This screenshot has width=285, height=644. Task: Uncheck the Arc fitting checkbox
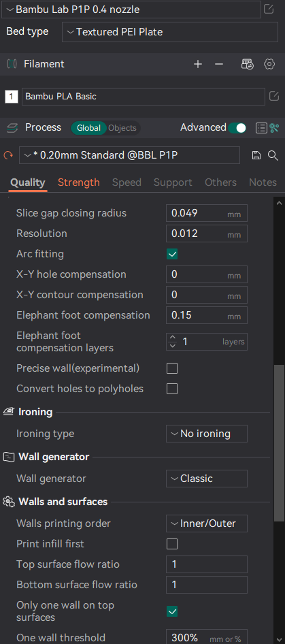point(172,254)
